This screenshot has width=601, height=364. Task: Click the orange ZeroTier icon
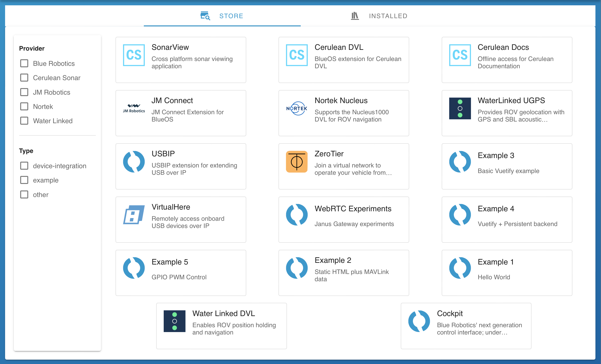(x=297, y=162)
